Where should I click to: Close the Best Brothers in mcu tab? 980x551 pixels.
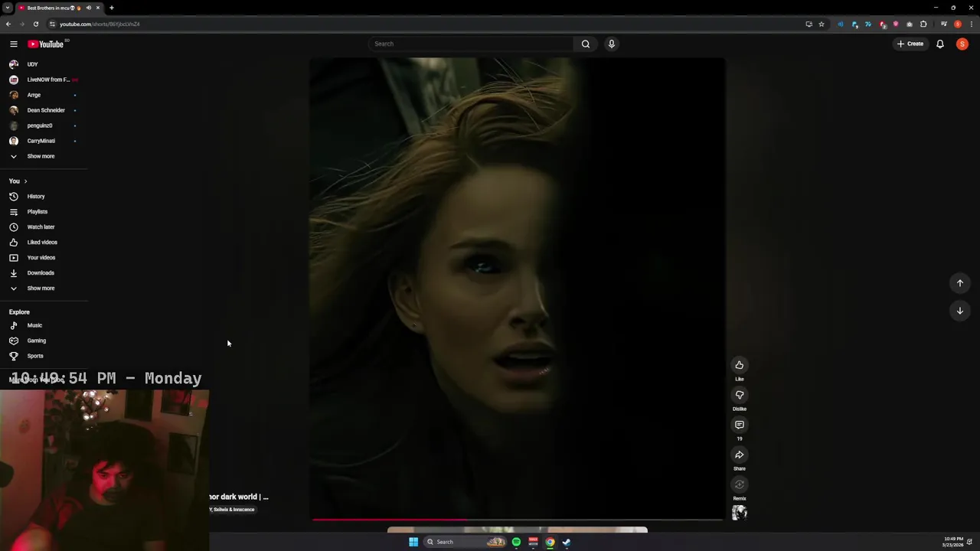point(98,8)
